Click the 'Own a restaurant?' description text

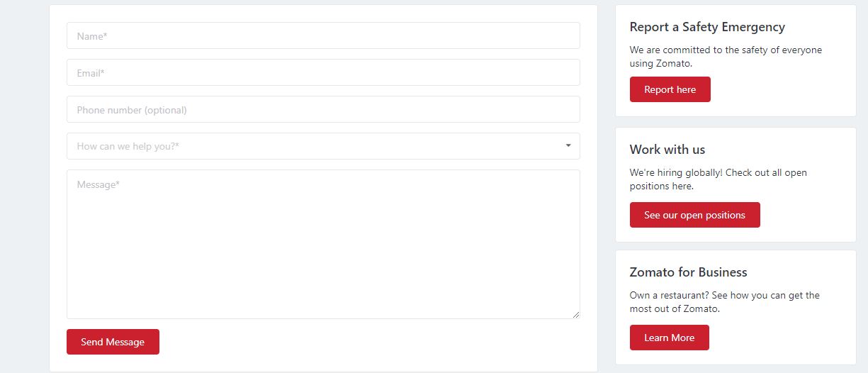click(x=725, y=302)
